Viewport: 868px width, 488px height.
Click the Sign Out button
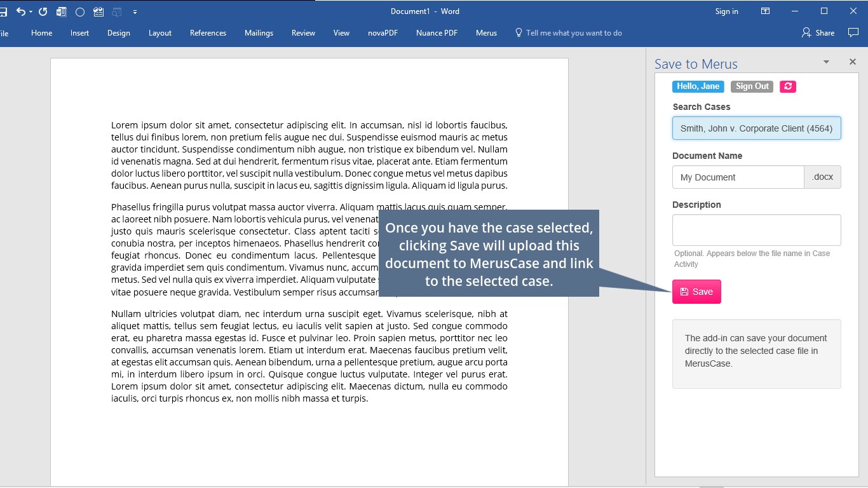click(x=752, y=86)
